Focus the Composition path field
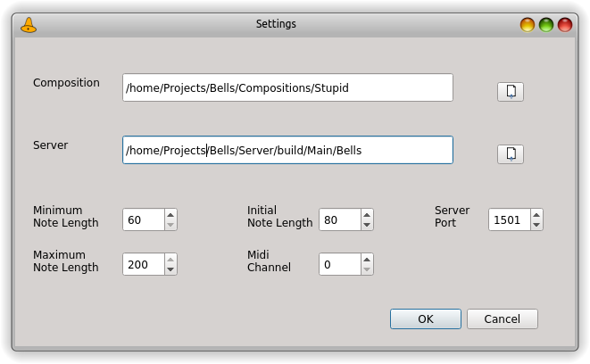Viewport: 590px width, 364px height. point(287,87)
